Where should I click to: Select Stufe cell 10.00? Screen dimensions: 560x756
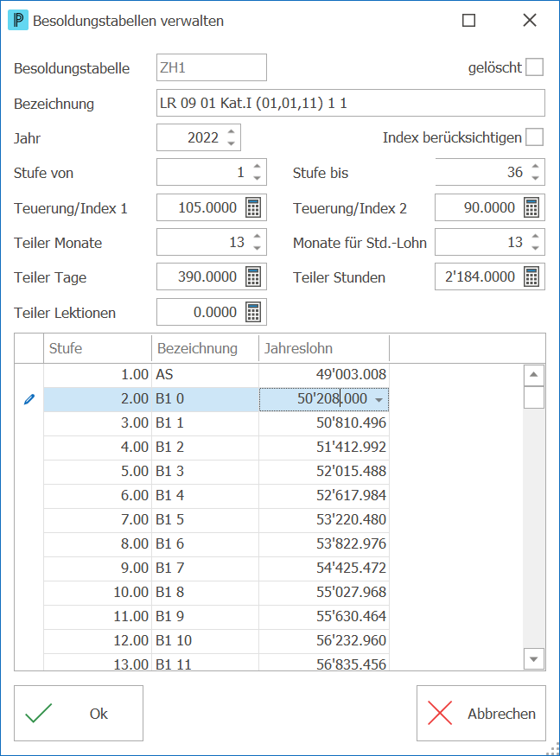tap(98, 593)
